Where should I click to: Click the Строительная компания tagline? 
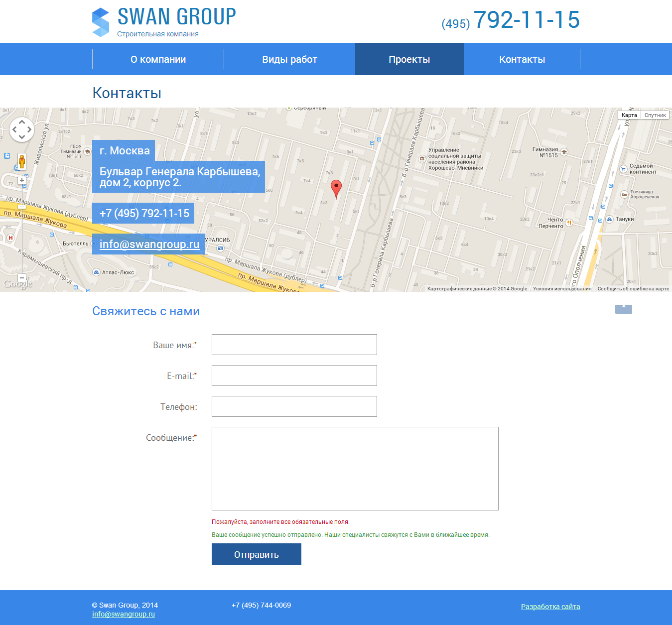[158, 34]
